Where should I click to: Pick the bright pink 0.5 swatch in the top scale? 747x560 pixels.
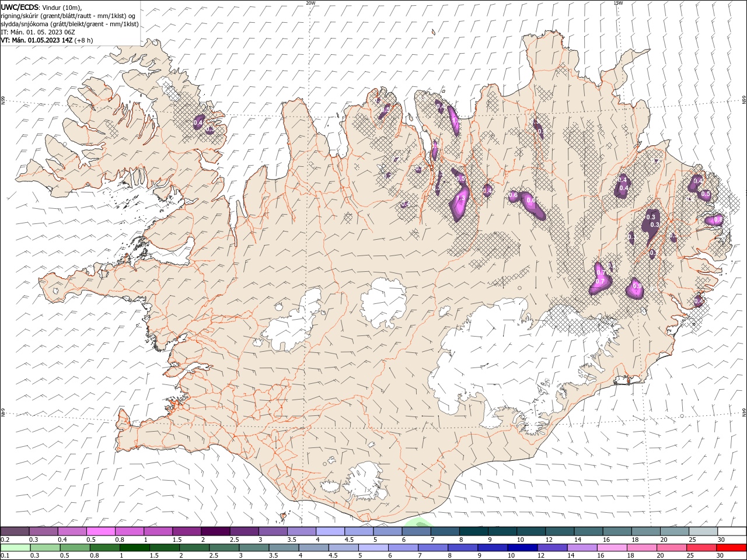click(x=100, y=531)
